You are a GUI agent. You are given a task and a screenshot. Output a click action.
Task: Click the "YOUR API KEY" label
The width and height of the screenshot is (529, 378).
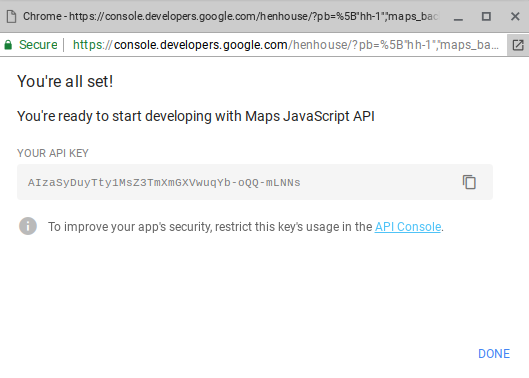[x=53, y=153]
